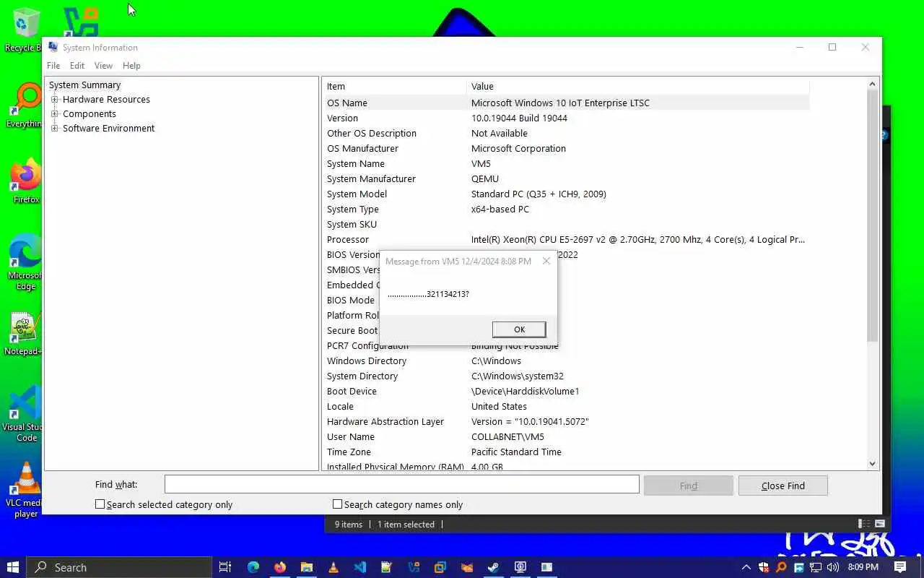The image size is (924, 578).
Task: Enable Search selected category only checkbox
Action: tap(100, 504)
